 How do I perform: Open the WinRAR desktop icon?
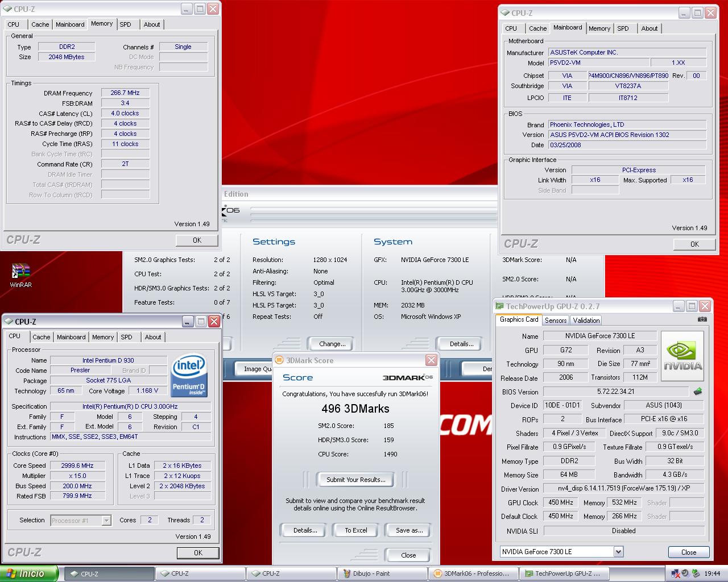[20, 275]
